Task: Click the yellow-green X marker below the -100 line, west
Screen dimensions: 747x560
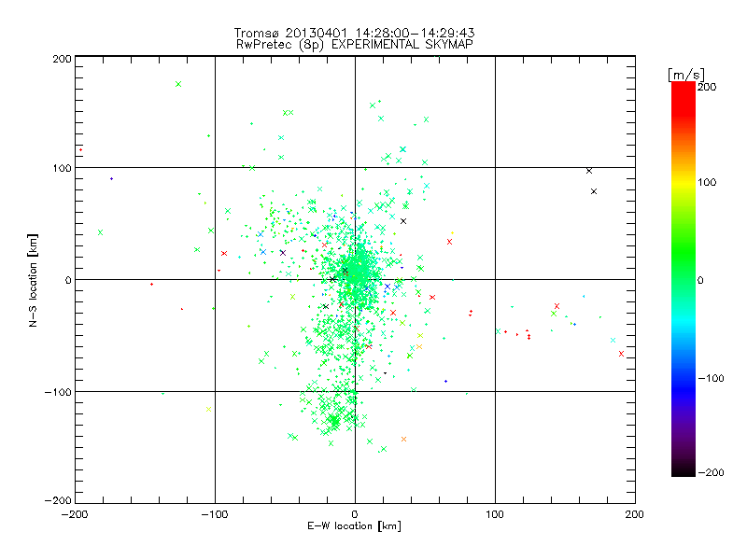Action: coord(208,409)
